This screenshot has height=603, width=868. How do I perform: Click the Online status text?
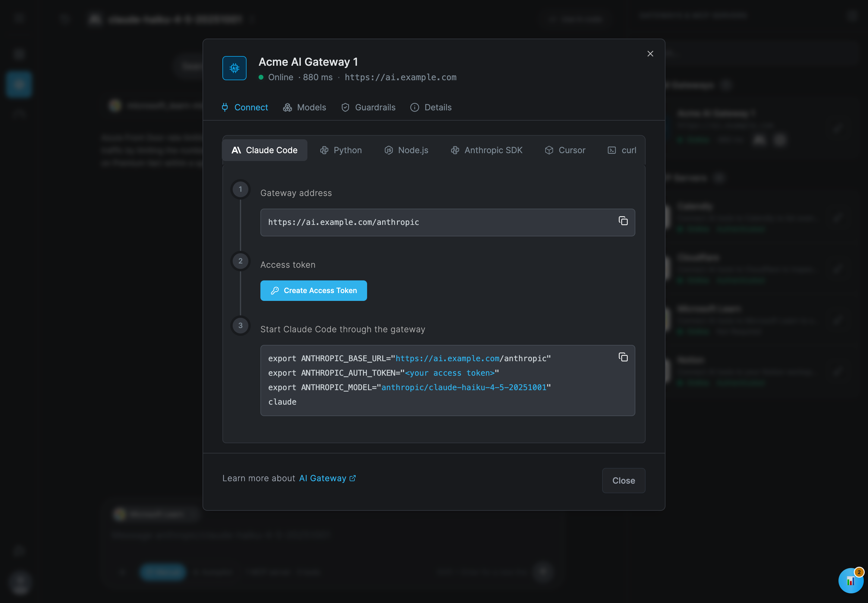pos(281,77)
